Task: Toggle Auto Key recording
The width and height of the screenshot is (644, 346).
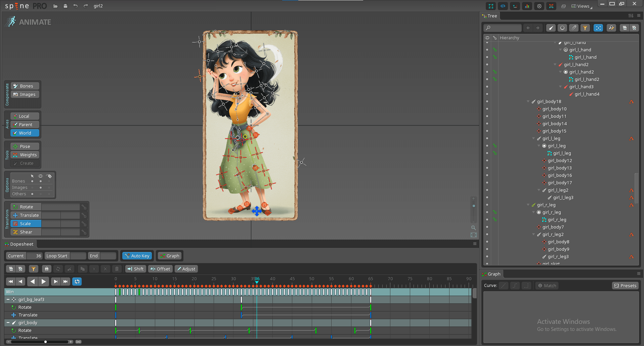Action: (137, 256)
